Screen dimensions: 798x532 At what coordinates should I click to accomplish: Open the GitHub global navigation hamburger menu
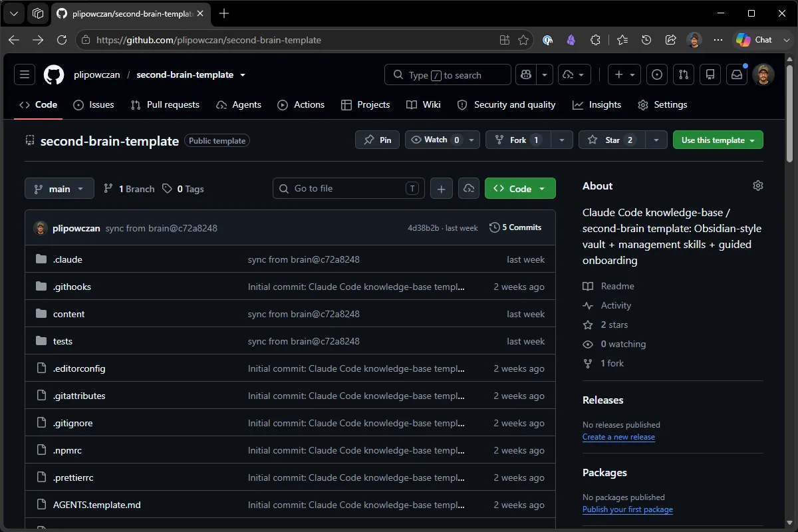tap(25, 75)
